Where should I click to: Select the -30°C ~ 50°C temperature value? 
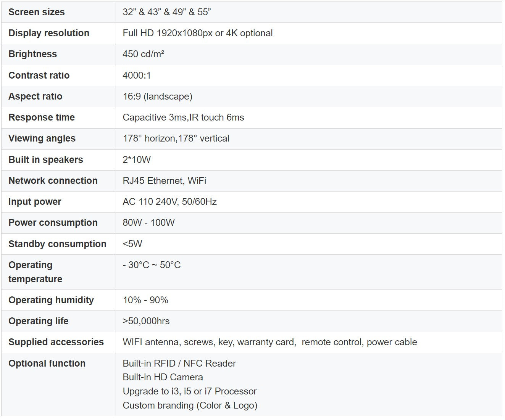click(x=152, y=265)
